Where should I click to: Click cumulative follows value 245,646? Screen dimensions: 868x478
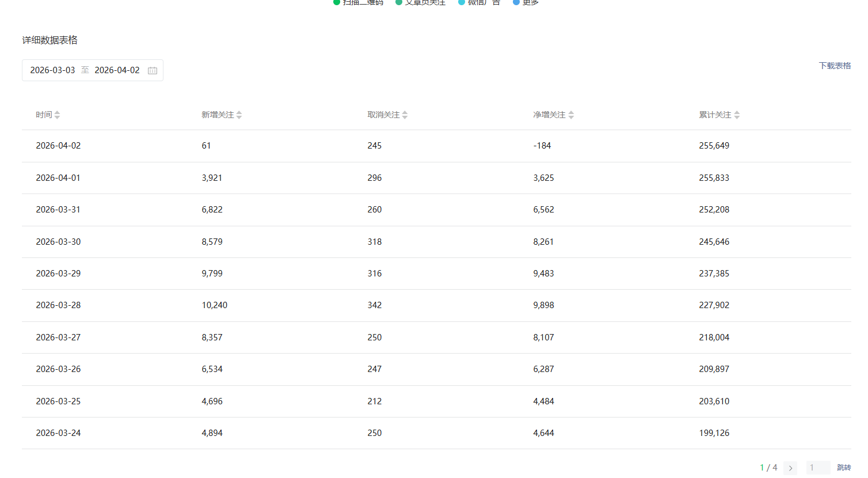pos(714,242)
